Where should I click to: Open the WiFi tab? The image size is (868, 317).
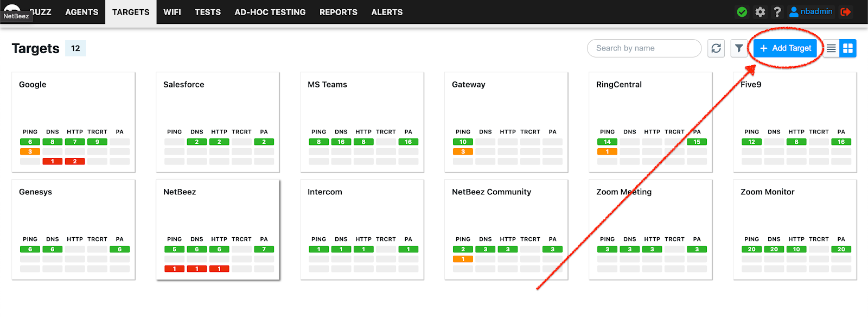[172, 12]
